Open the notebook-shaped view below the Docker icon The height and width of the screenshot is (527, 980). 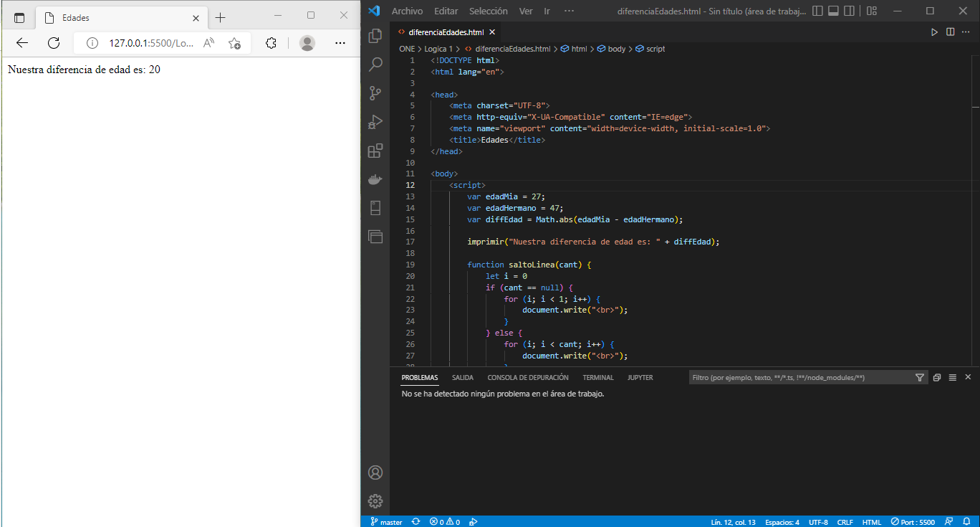pos(375,208)
